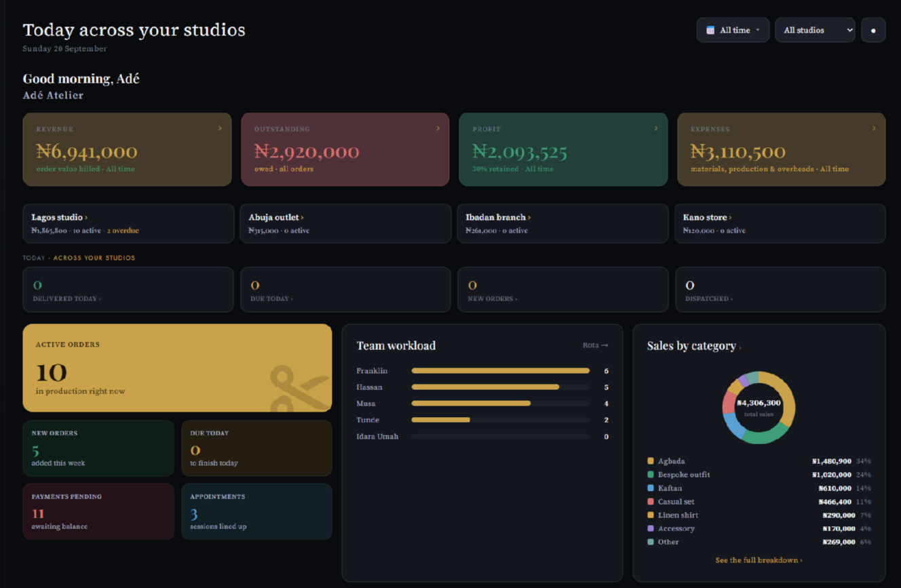Click Musa's workload bar

[500, 404]
